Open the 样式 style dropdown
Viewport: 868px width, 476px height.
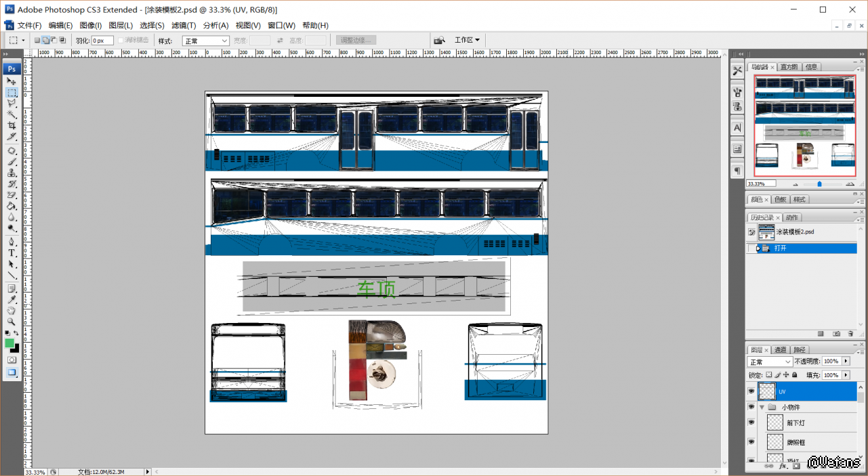(206, 41)
